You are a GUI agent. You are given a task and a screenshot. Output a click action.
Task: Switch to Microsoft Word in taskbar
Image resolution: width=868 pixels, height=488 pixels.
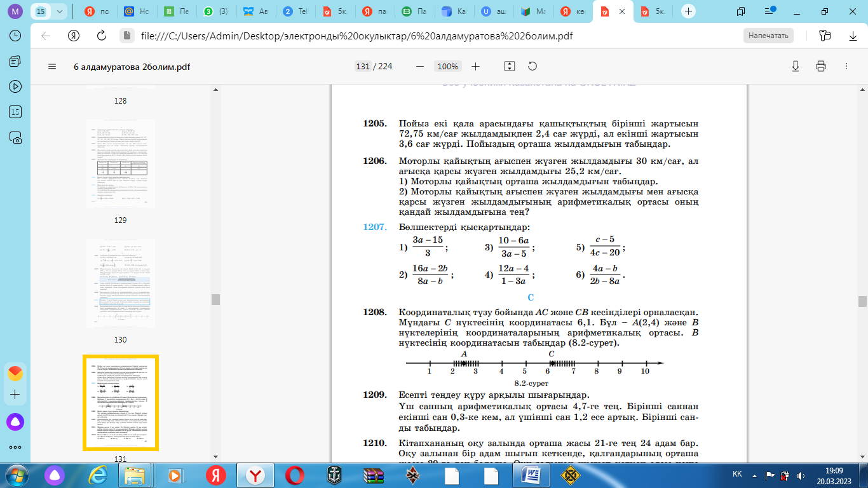pyautogui.click(x=531, y=475)
